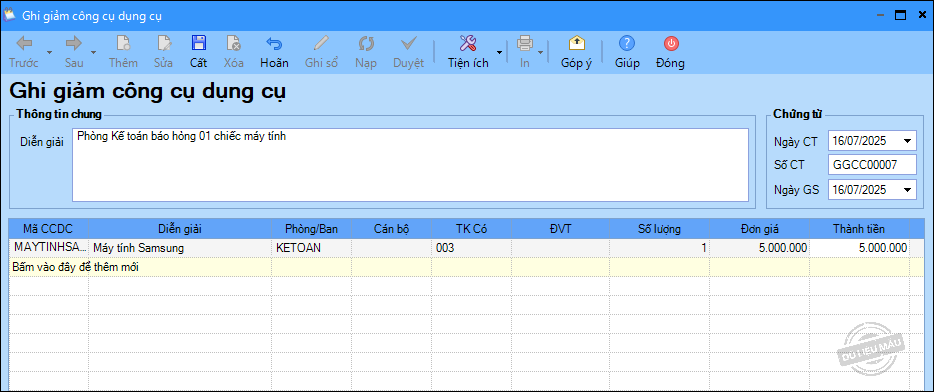Click the red Đóng close icon
Screen dimensions: 934x392
tap(671, 43)
